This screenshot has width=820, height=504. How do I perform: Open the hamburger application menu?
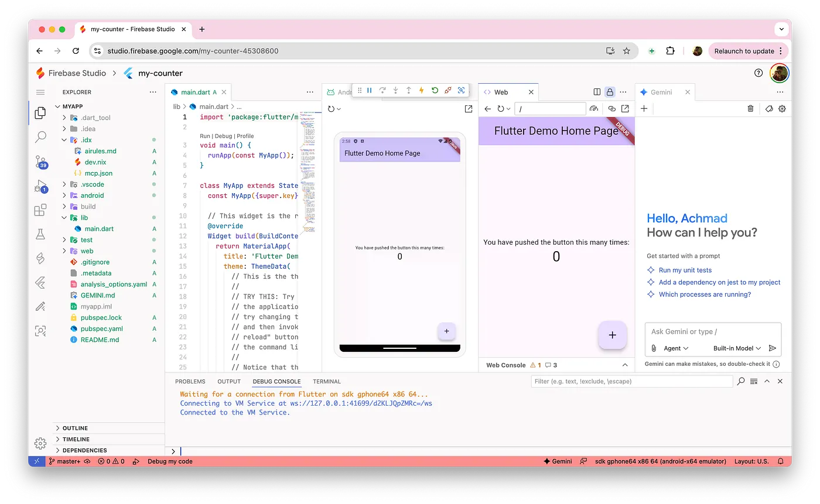pyautogui.click(x=40, y=92)
